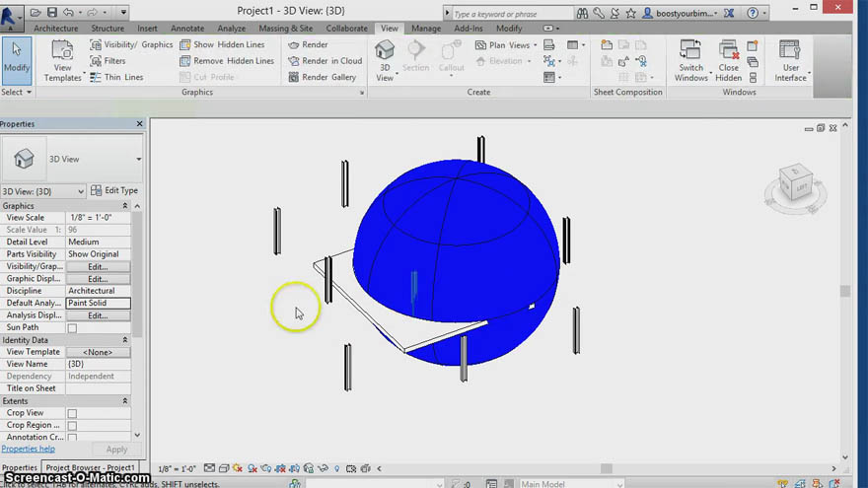
Task: Click the search binoculars icon
Action: click(x=582, y=13)
